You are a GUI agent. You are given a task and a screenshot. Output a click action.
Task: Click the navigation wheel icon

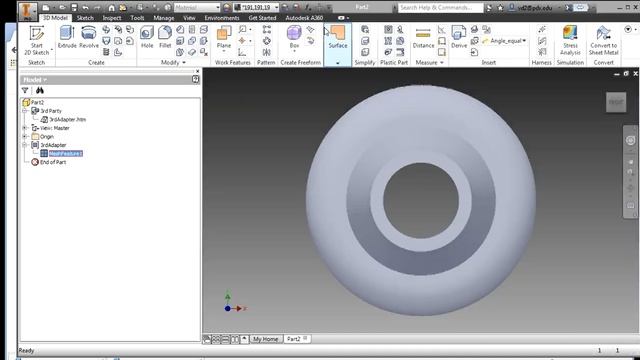click(630, 140)
